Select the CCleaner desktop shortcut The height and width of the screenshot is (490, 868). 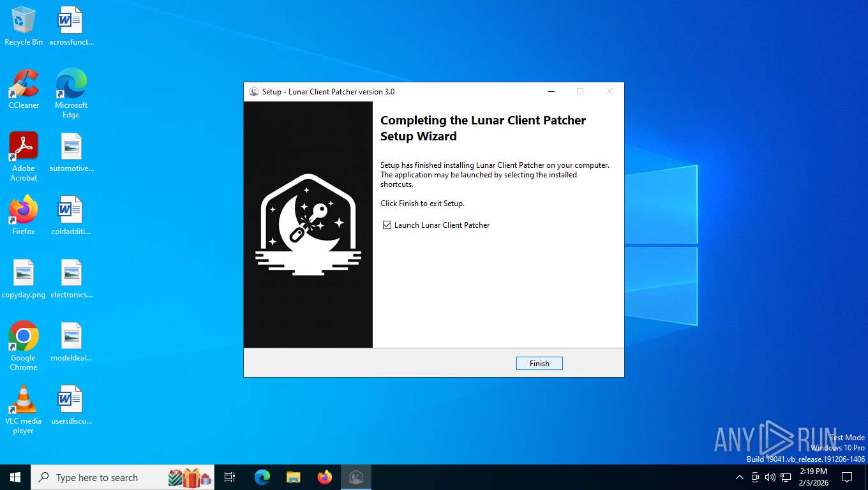[x=24, y=89]
